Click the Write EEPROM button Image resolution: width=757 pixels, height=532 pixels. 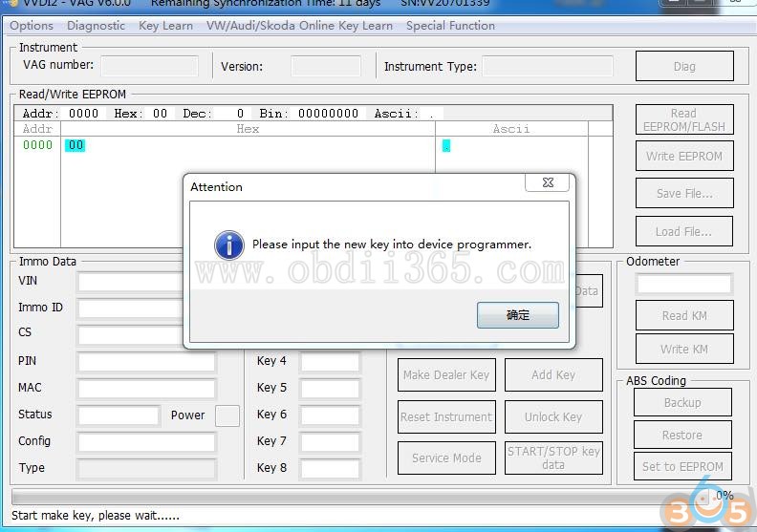684,156
